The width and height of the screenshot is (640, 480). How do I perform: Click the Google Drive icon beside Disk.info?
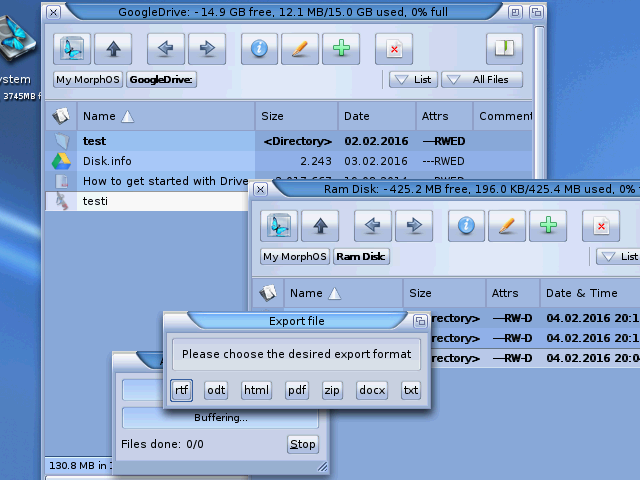click(x=61, y=161)
